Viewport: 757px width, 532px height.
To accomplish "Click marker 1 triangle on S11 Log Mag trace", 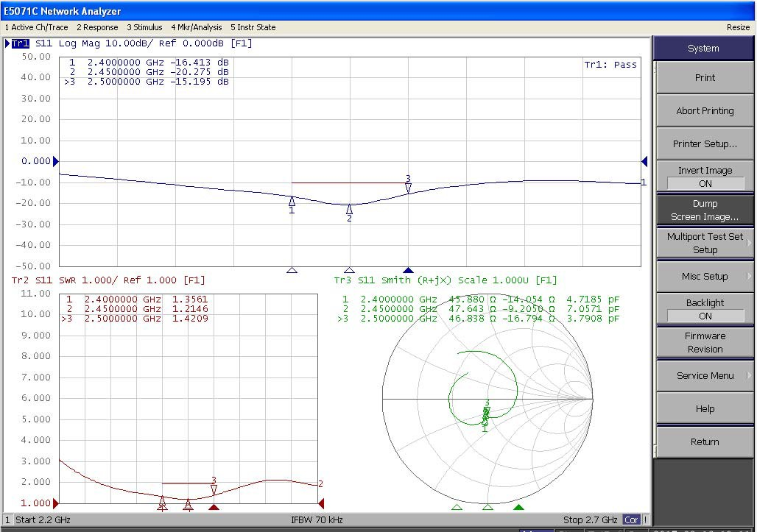I will click(292, 201).
